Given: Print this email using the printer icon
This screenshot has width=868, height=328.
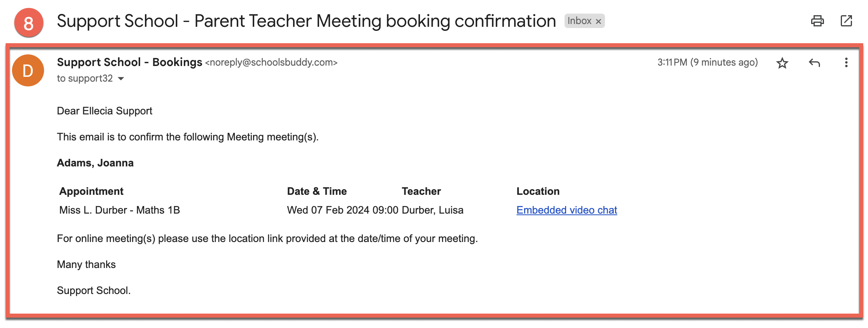Looking at the screenshot, I should (817, 21).
